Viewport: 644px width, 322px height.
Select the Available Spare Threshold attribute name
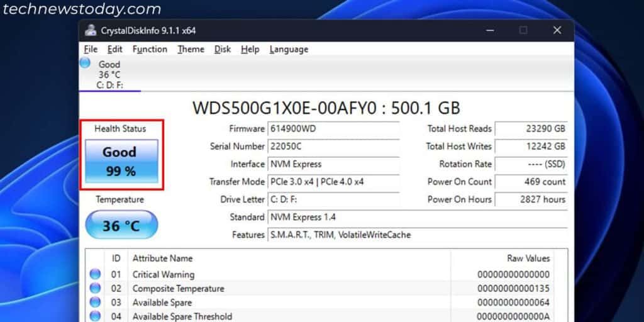(182, 316)
